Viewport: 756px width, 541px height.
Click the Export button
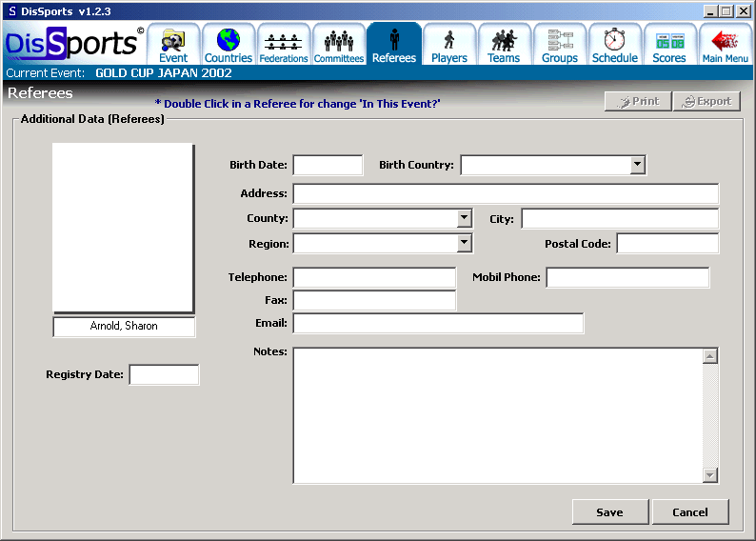pyautogui.click(x=706, y=101)
